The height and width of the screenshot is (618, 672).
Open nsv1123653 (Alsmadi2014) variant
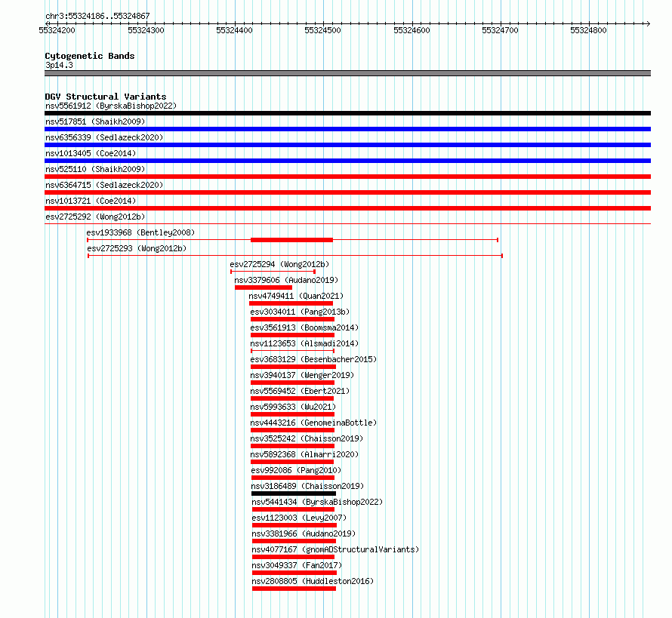coord(304,343)
